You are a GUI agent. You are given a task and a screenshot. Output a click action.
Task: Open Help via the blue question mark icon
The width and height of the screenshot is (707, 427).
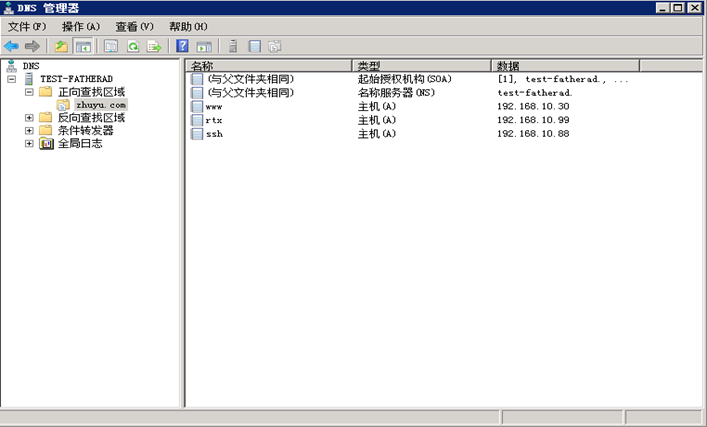coord(182,46)
